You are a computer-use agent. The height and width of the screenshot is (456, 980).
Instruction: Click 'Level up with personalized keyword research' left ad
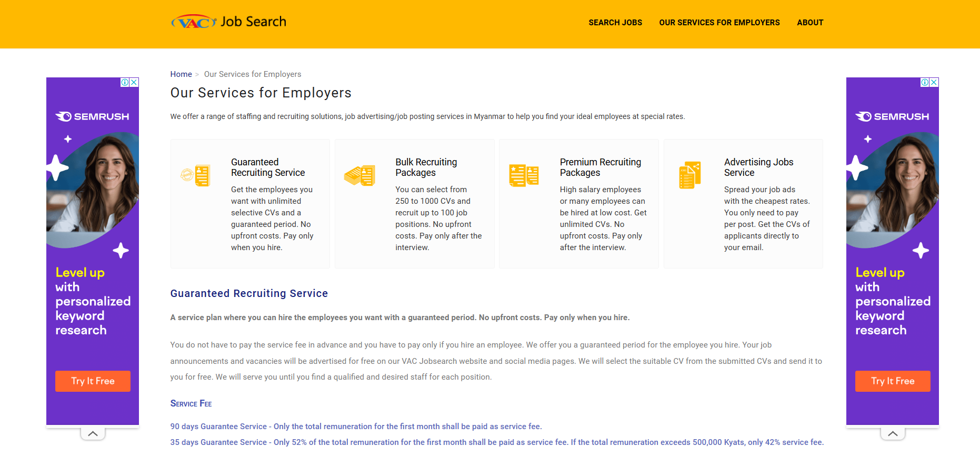[x=93, y=301]
